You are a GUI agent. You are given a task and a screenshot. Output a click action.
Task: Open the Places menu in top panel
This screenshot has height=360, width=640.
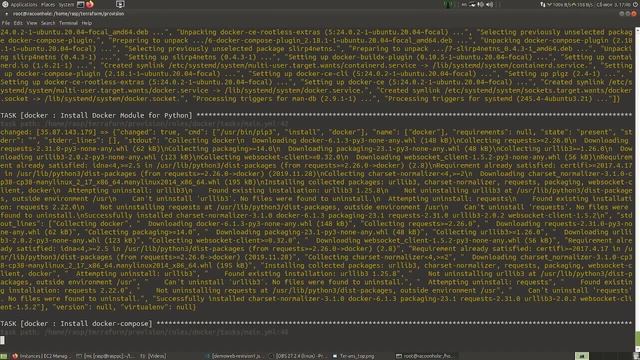tap(48, 4)
